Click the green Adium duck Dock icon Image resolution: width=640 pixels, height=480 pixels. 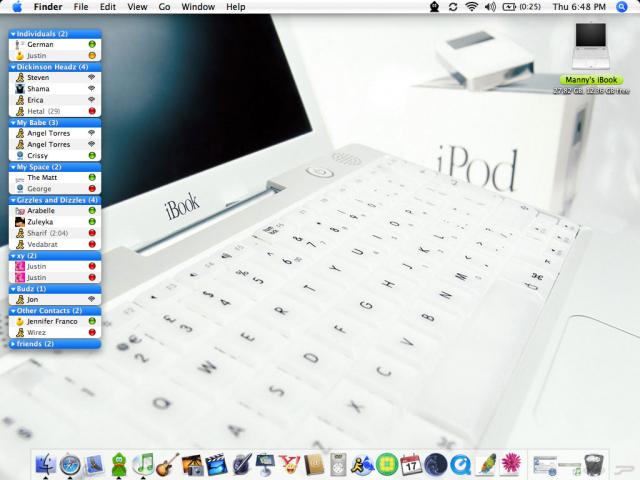tap(119, 464)
